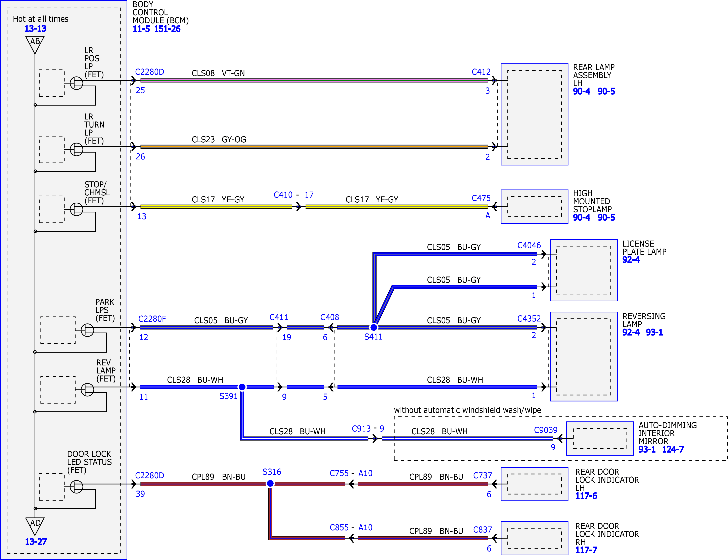Open Reversing Lamp reference 93-1
The height and width of the screenshot is (560, 728).
(x=654, y=332)
